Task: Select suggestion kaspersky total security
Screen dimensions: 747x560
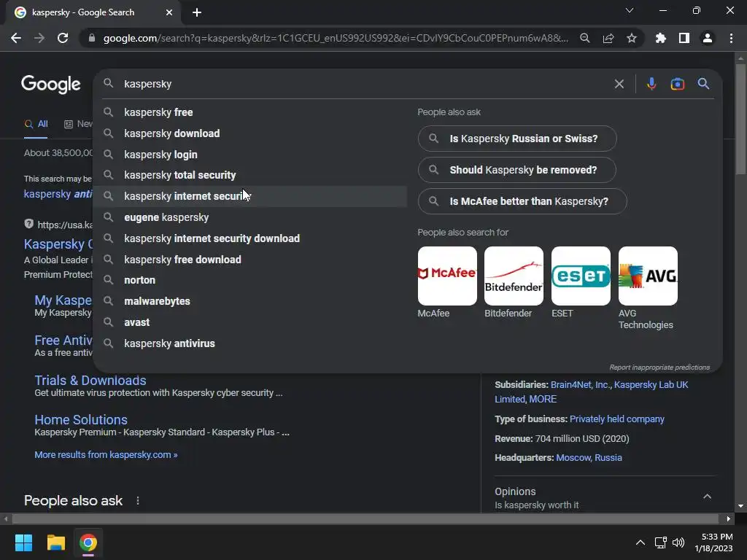Action: (250, 175)
